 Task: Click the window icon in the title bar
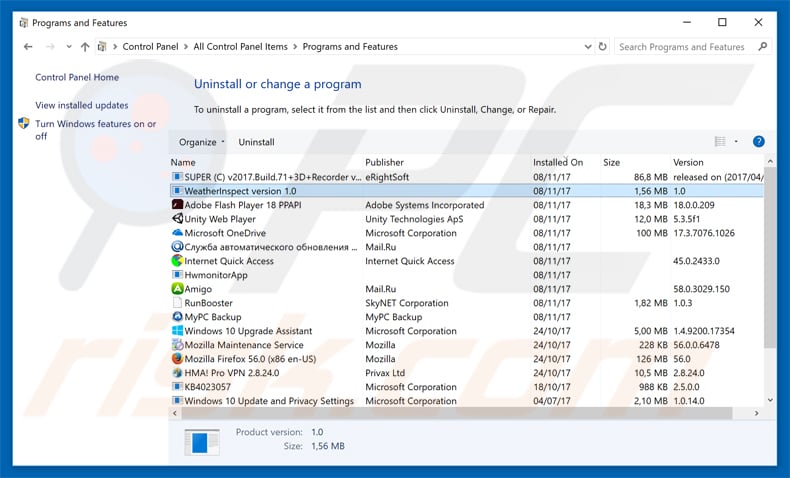click(23, 23)
